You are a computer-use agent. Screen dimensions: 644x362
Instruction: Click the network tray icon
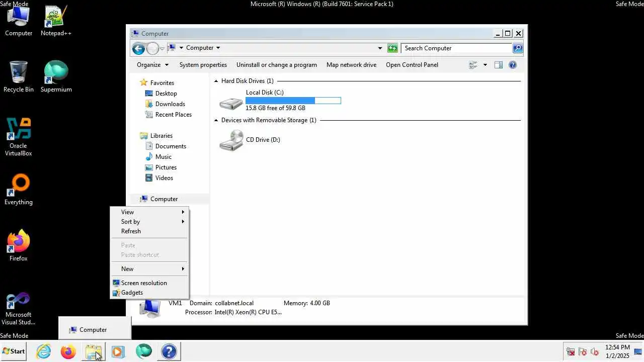click(571, 351)
